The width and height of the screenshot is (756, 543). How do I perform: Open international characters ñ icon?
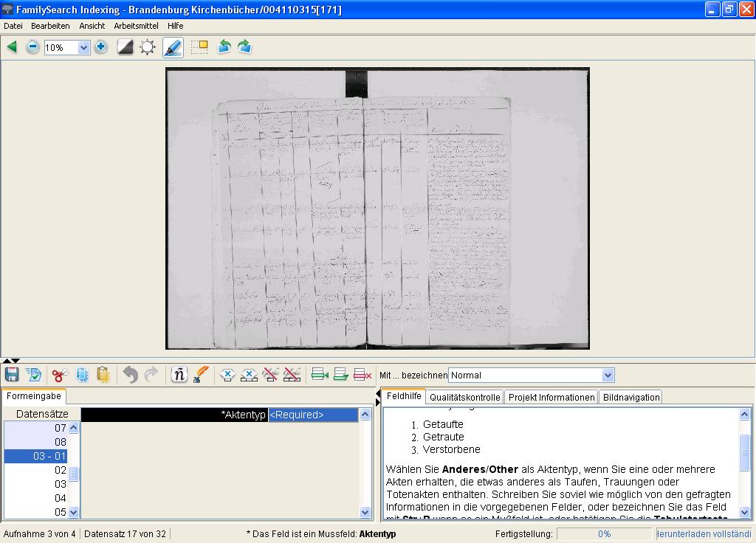click(179, 375)
